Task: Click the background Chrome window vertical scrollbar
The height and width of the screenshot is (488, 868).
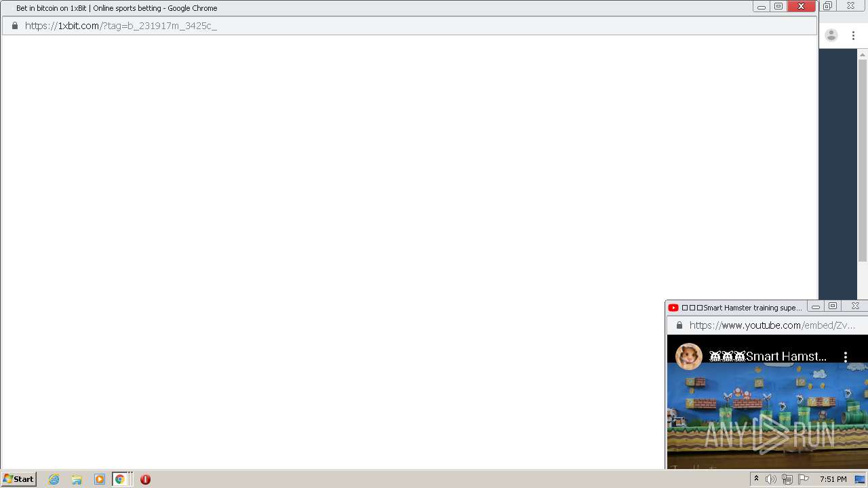Action: click(863, 161)
